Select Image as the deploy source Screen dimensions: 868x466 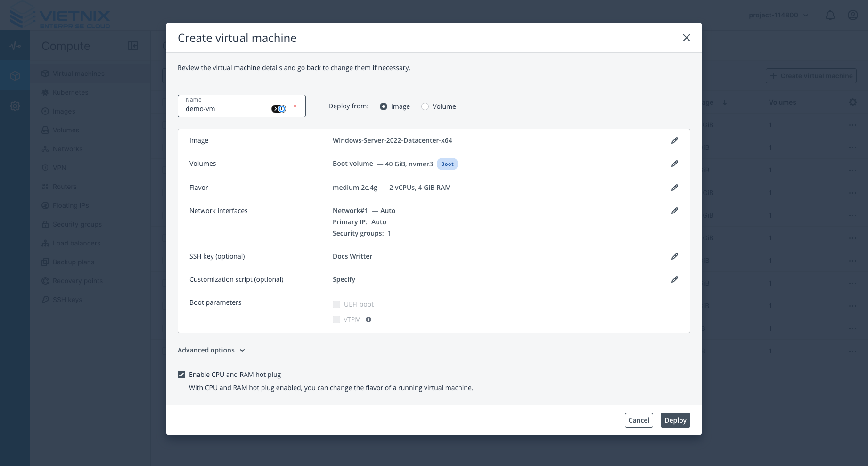(384, 106)
